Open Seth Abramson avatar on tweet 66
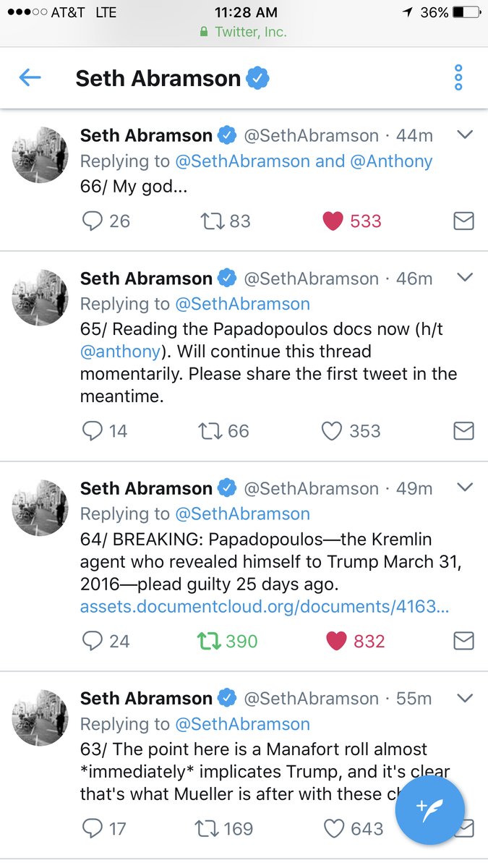Viewport: 488px width, 868px height. [40, 155]
